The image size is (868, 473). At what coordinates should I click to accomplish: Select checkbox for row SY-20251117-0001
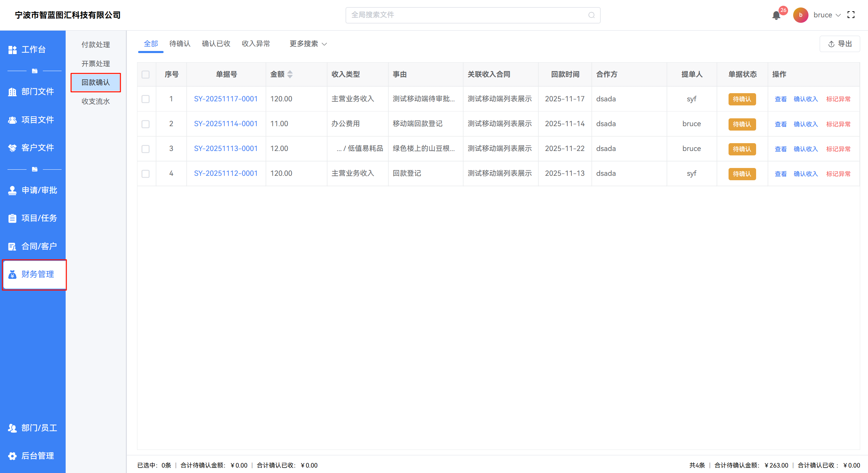pos(146,99)
